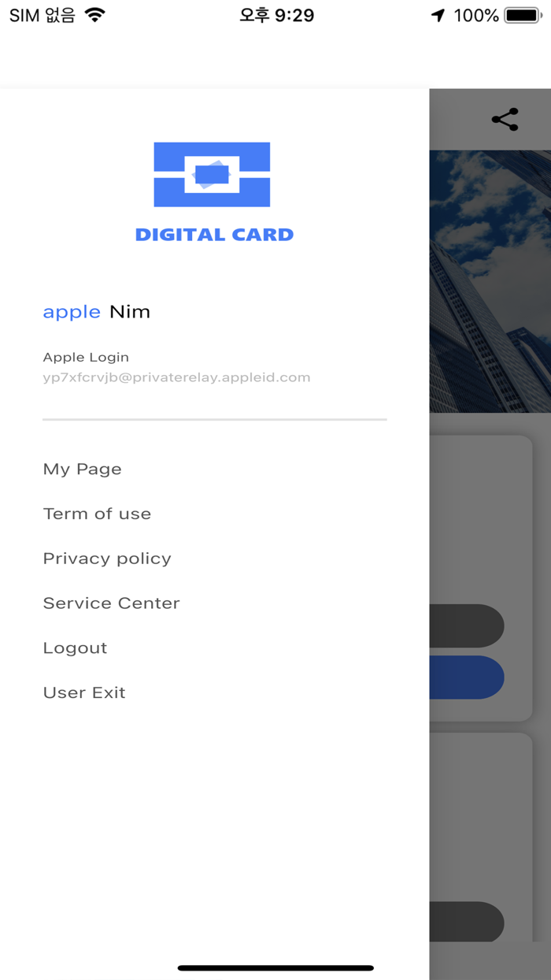The image size is (551, 980).
Task: Open the Privacy policy entry
Action: pos(107,559)
